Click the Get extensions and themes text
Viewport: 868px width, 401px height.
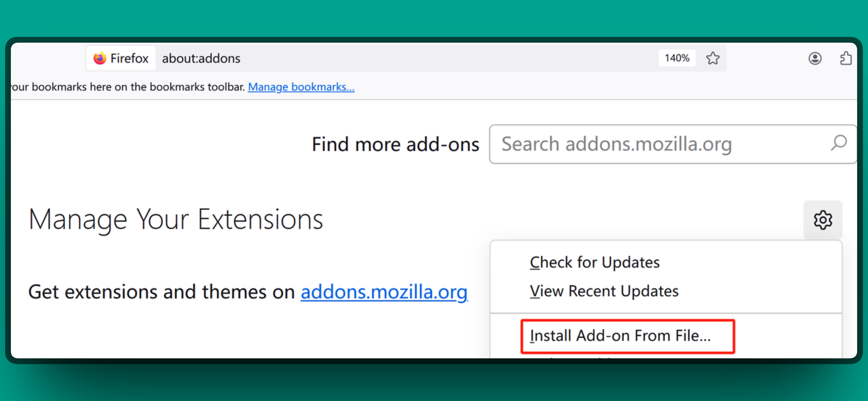[x=162, y=292]
